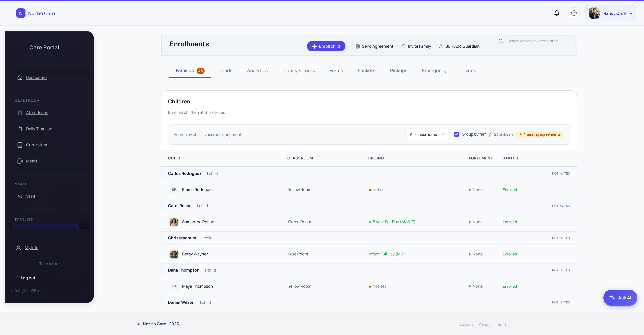Click the Infant Full Day (M-F) billing
The width and height of the screenshot is (644, 335).
387,254
